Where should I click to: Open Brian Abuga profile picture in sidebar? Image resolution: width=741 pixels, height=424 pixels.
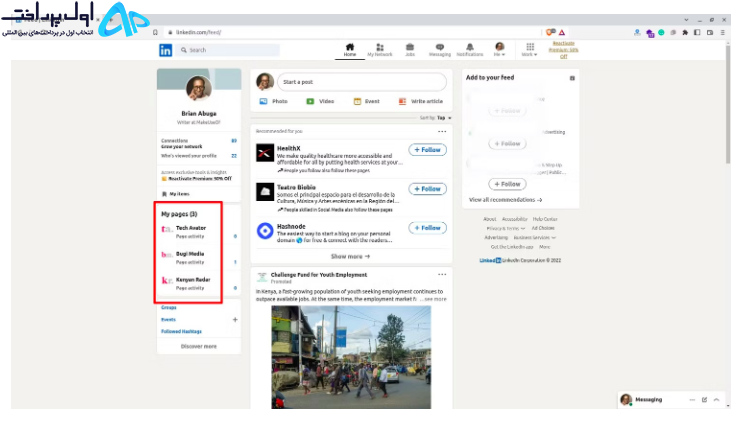click(x=199, y=88)
